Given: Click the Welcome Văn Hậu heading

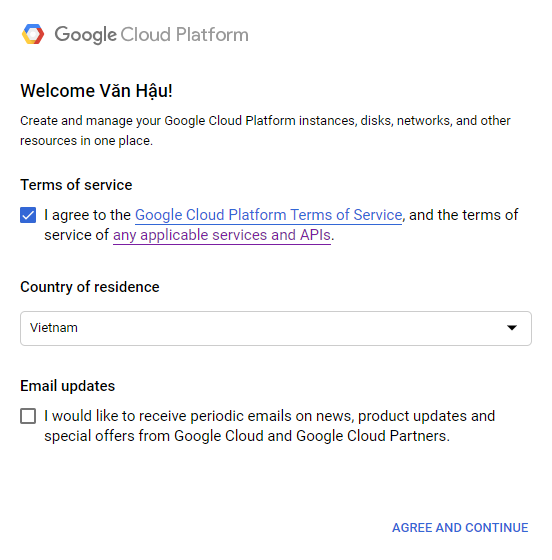Looking at the screenshot, I should 96,91.
